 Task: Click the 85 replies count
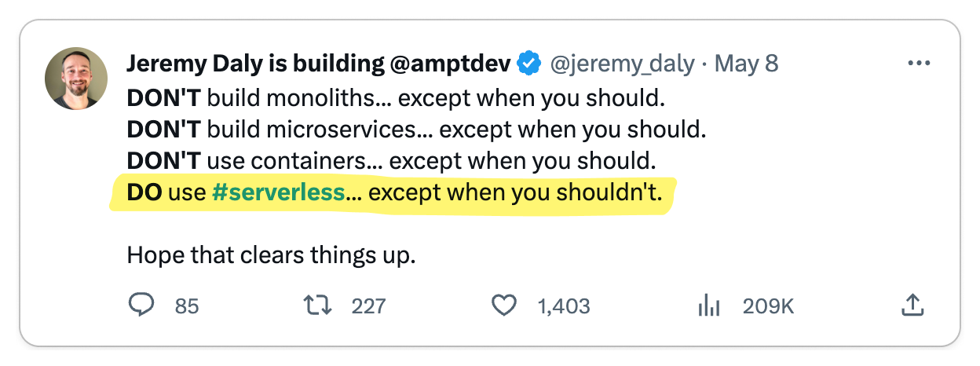tap(187, 306)
